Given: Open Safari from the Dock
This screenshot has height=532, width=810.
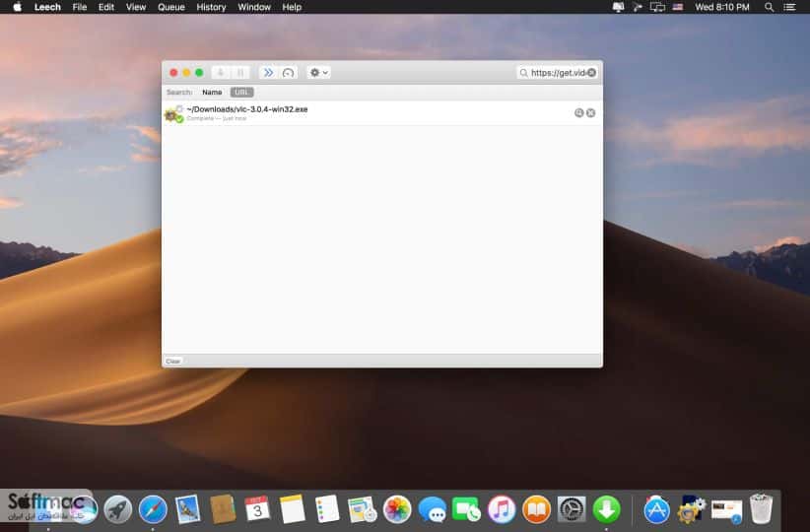Looking at the screenshot, I should click(153, 509).
